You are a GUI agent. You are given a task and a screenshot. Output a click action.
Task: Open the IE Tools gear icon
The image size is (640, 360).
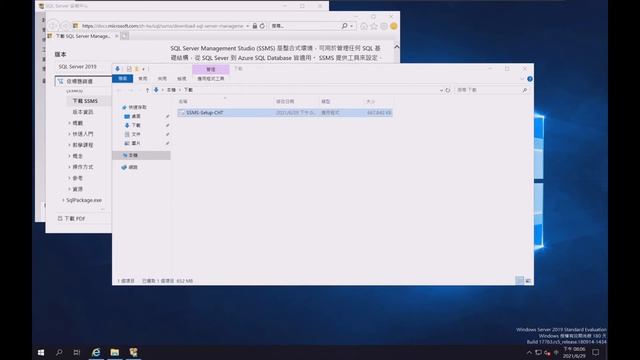(x=384, y=26)
